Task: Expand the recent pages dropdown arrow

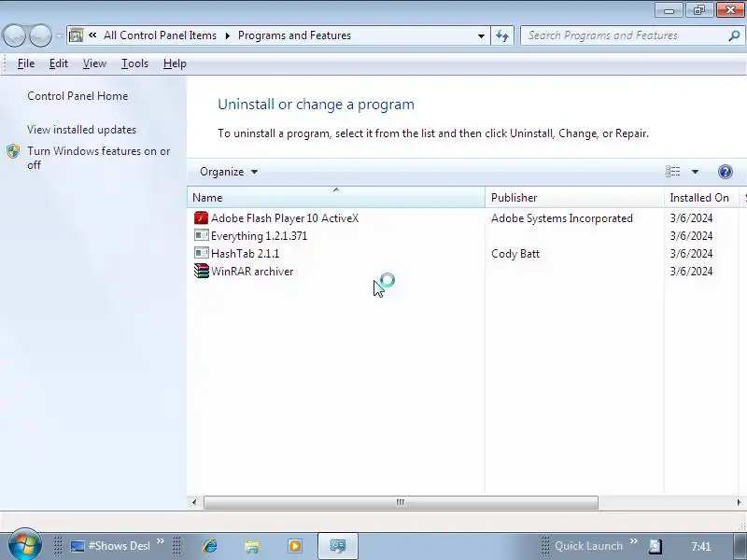Action: point(59,35)
